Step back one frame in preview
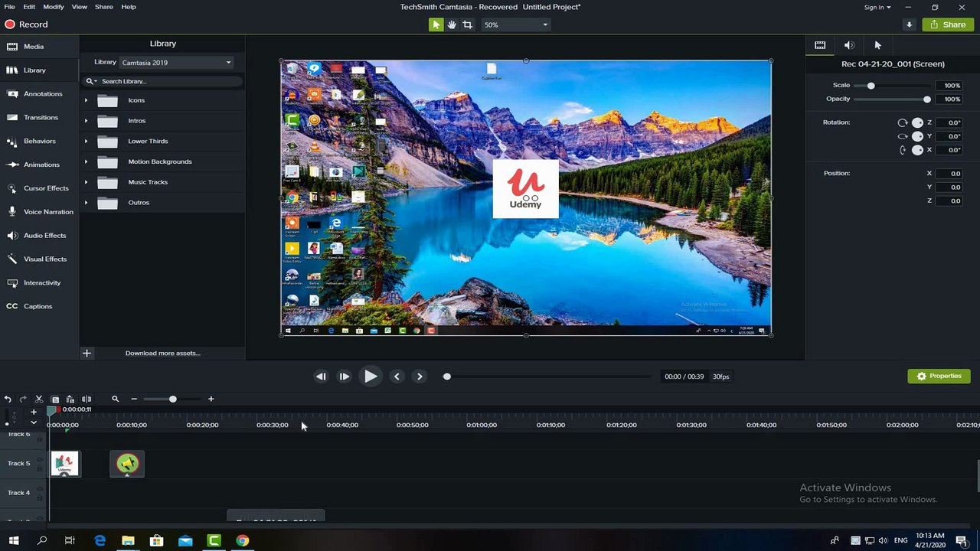The width and height of the screenshot is (980, 551). [321, 377]
